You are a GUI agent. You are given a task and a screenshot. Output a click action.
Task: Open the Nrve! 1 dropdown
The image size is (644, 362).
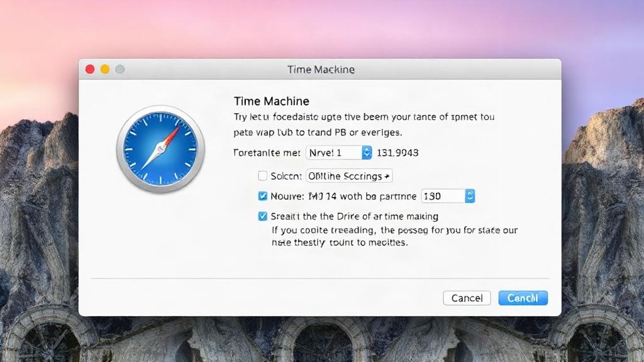[339, 153]
